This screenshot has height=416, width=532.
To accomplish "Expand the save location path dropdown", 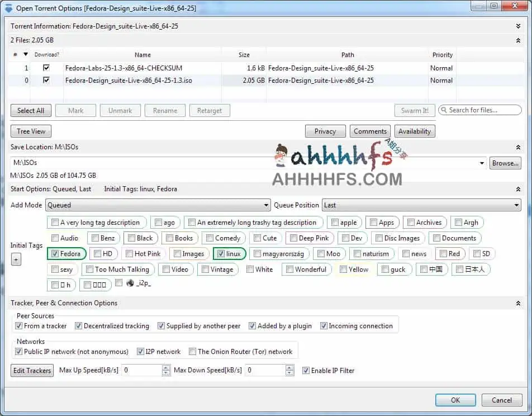I will coord(482,163).
